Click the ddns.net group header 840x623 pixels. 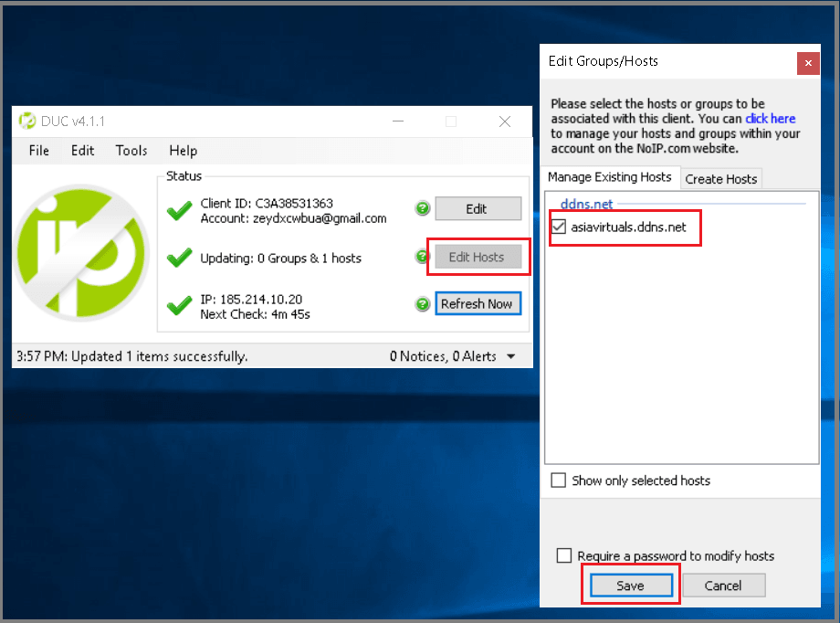click(586, 204)
